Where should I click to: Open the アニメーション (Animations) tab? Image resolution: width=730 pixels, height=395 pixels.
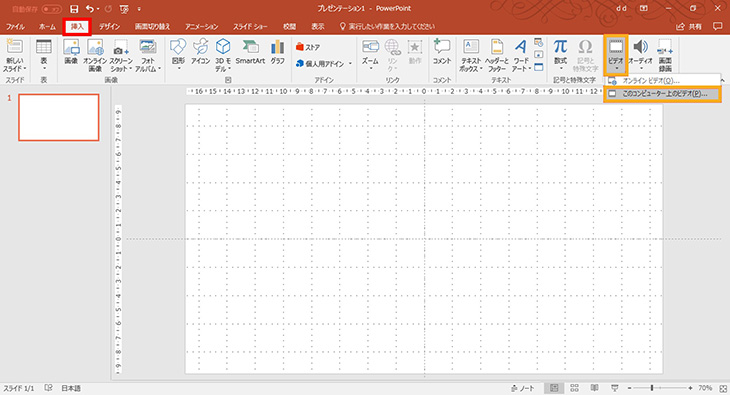pos(202,27)
